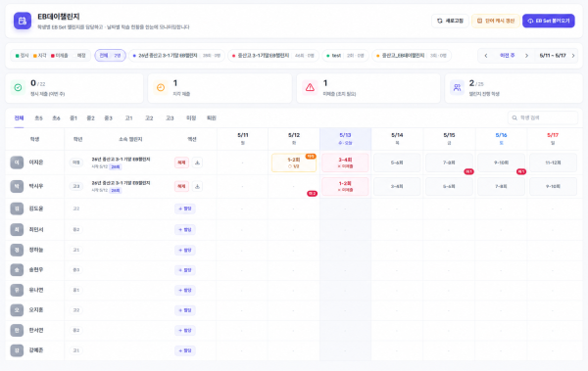This screenshot has height=371, width=588.
Task: Click the chevron after the 5/11 ~ 5/17 range
Action: click(x=573, y=56)
